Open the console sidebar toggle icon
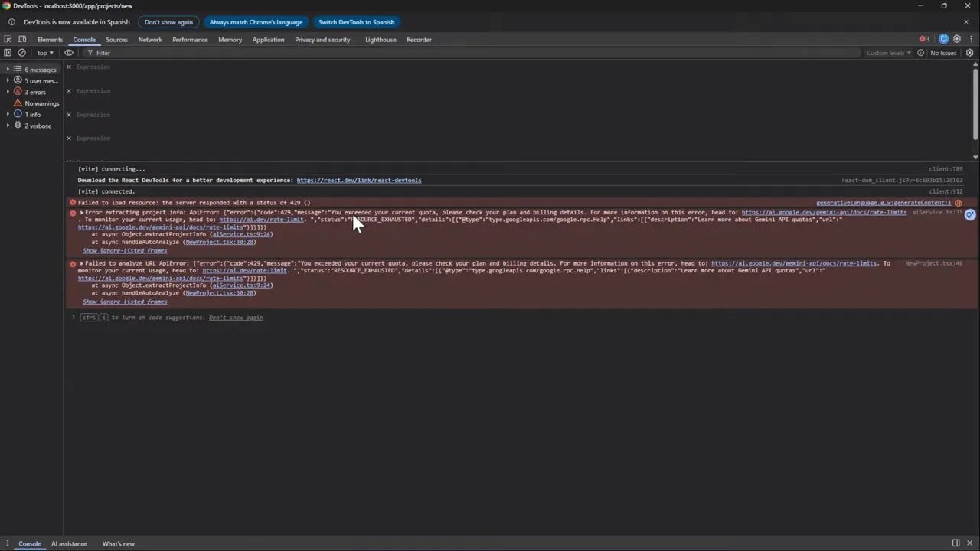980x551 pixels. click(8, 52)
